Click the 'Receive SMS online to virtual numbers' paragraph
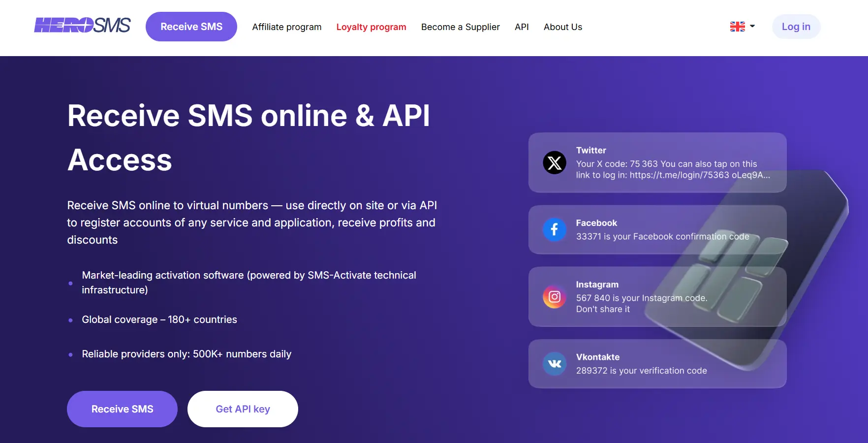Viewport: 868px width, 443px height. [252, 222]
